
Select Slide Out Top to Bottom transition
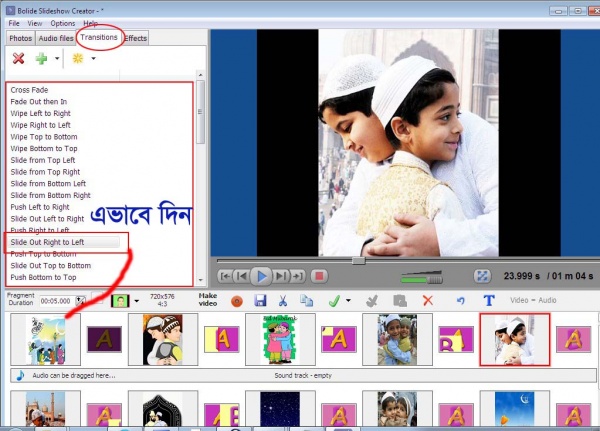(x=51, y=266)
